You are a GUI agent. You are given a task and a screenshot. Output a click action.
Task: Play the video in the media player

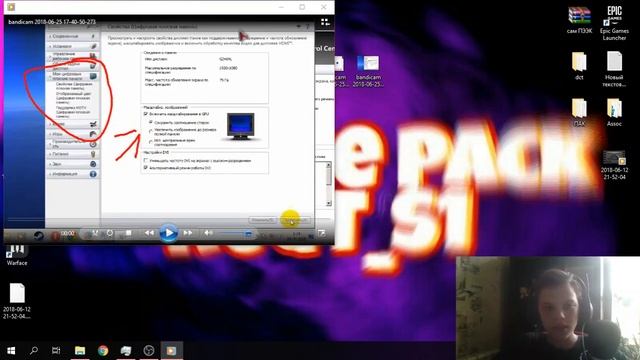(x=168, y=233)
